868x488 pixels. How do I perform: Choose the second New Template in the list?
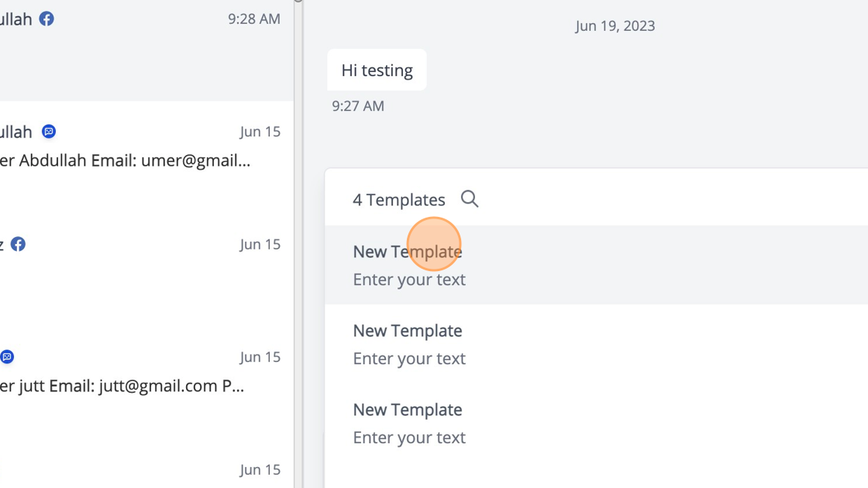(x=407, y=331)
